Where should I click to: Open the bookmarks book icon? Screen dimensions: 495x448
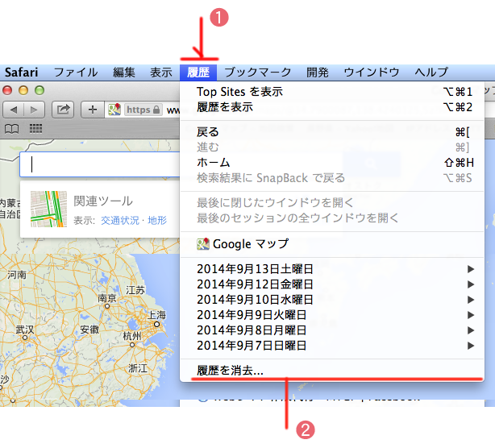(x=11, y=129)
